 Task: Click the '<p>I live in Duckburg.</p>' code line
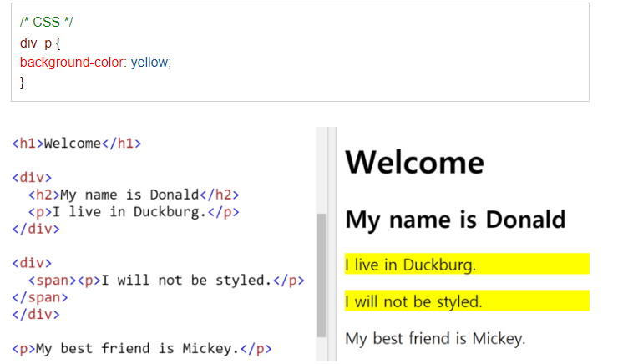(134, 212)
